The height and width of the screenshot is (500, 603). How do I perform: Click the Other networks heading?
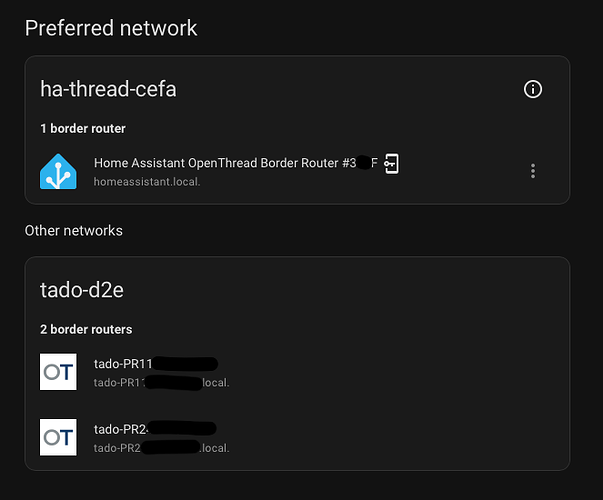(x=74, y=231)
